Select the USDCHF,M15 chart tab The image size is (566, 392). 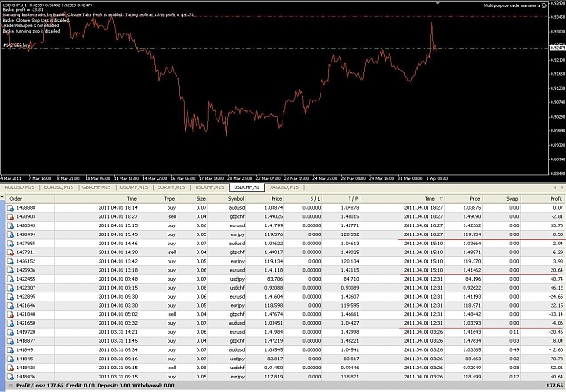(x=209, y=187)
